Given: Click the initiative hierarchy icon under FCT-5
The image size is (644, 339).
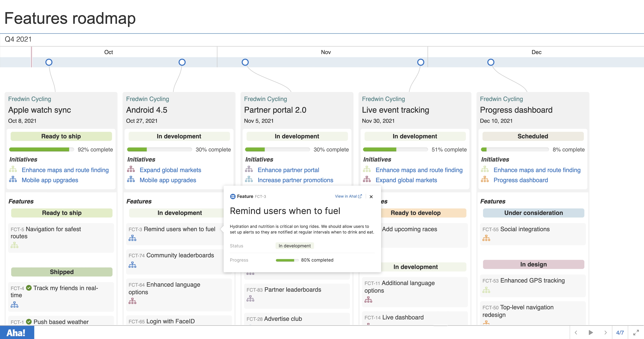Looking at the screenshot, I should 14,245.
